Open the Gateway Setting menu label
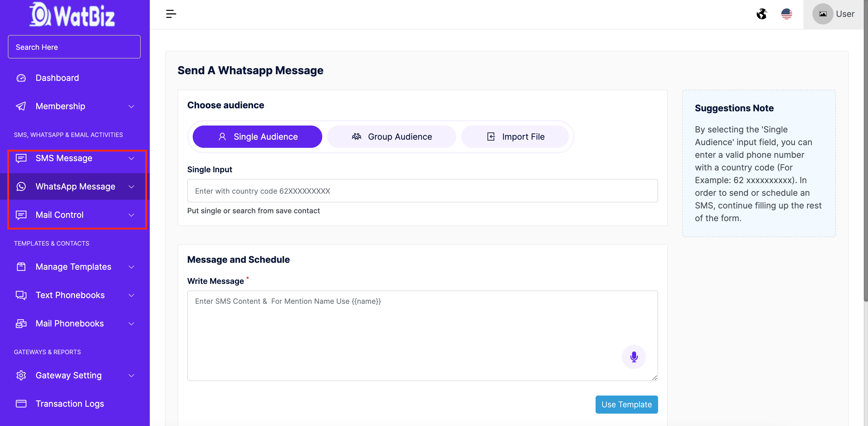The width and height of the screenshot is (868, 426). point(69,375)
